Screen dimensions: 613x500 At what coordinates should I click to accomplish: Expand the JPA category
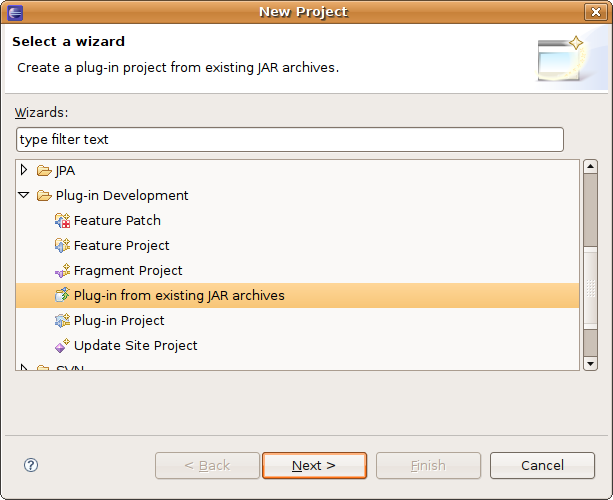tap(24, 170)
